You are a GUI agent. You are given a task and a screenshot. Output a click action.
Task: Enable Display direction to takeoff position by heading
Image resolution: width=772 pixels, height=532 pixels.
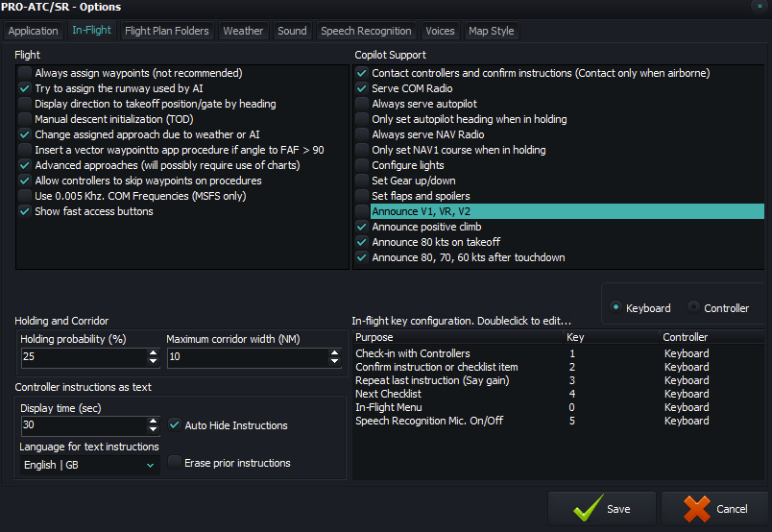[25, 104]
